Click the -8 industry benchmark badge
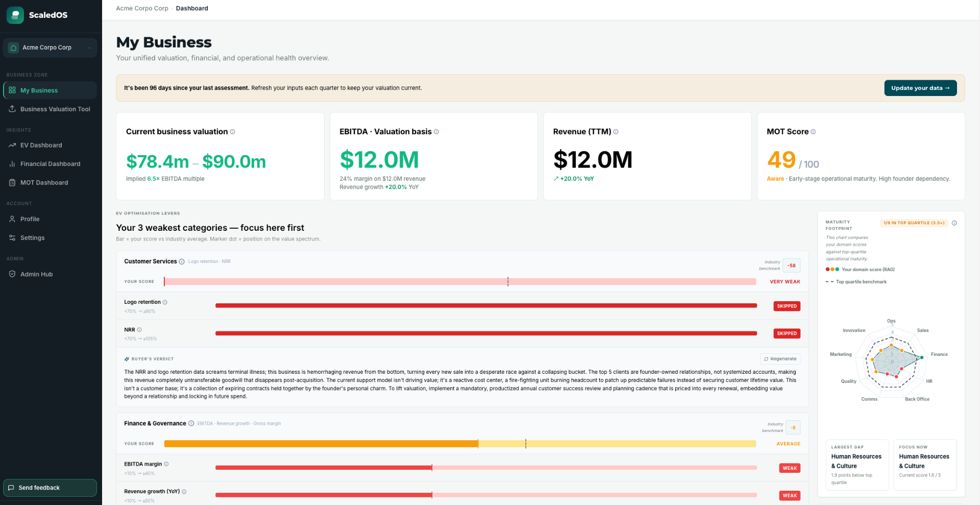 (x=793, y=427)
